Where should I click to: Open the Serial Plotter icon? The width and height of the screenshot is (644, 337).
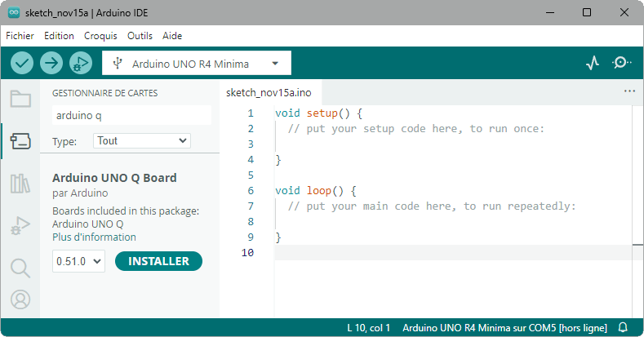point(593,63)
